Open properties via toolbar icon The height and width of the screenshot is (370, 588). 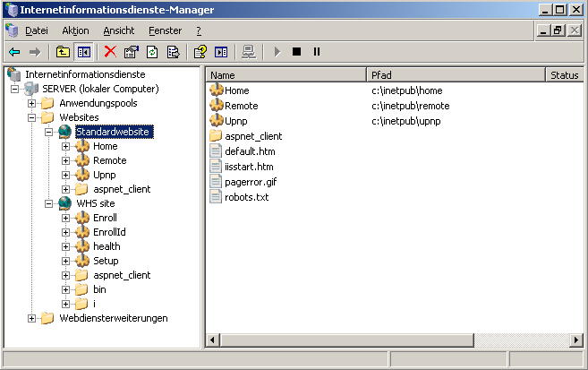click(x=132, y=52)
